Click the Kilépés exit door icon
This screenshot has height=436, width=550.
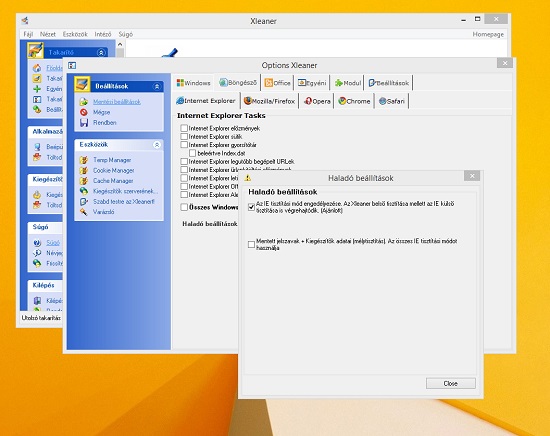37,301
